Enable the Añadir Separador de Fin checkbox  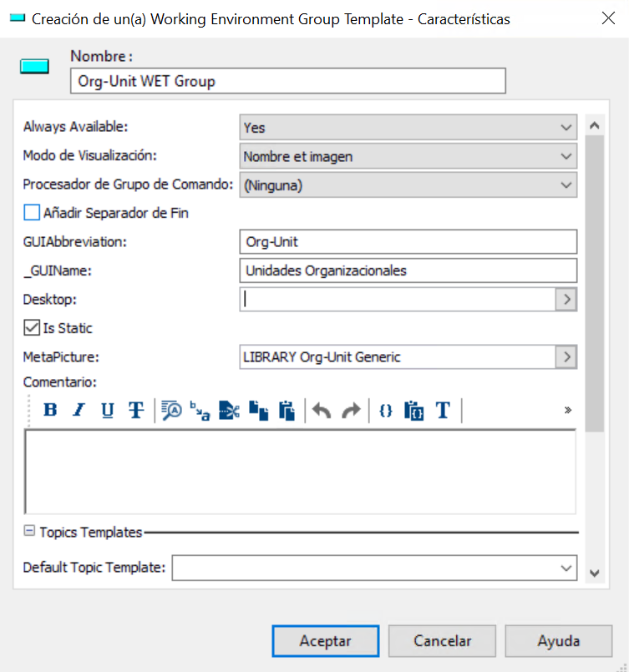click(x=32, y=213)
